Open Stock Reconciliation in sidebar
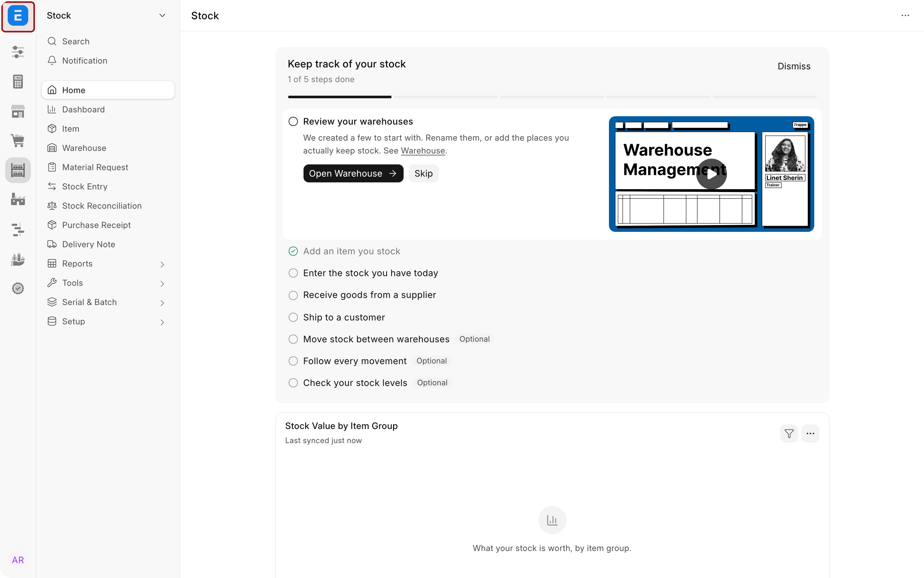924x578 pixels. coord(108,206)
